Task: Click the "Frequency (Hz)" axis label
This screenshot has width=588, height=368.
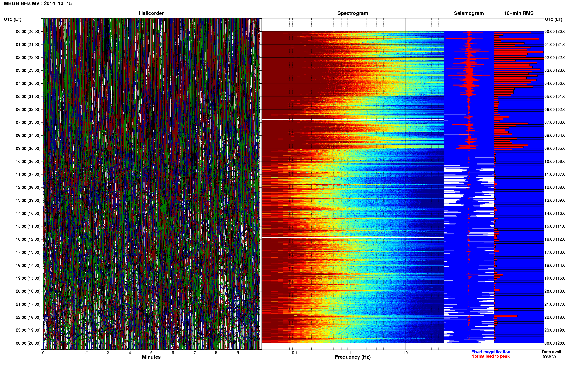Action: point(353,357)
